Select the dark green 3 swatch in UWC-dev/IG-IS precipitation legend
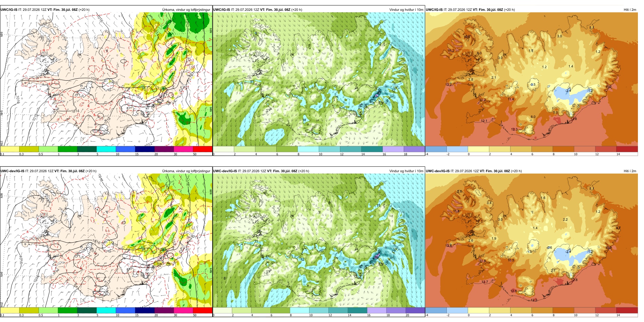 pyautogui.click(x=87, y=310)
